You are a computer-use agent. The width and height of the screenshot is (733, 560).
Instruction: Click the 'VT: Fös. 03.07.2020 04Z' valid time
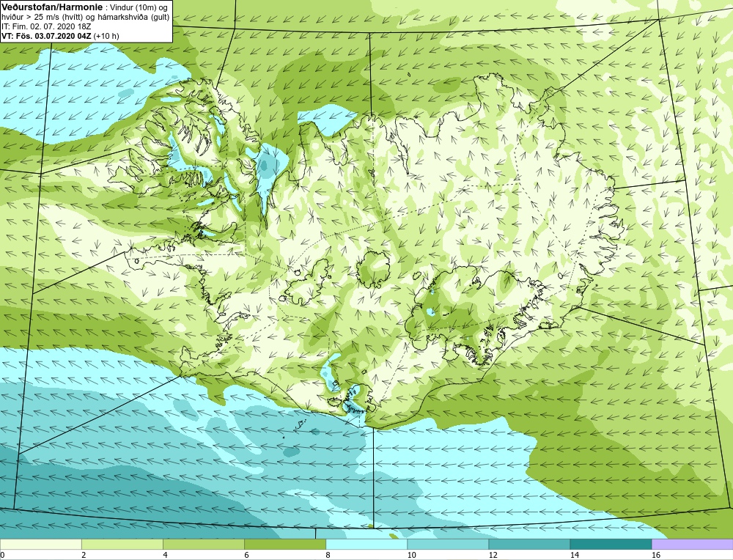coord(47,36)
